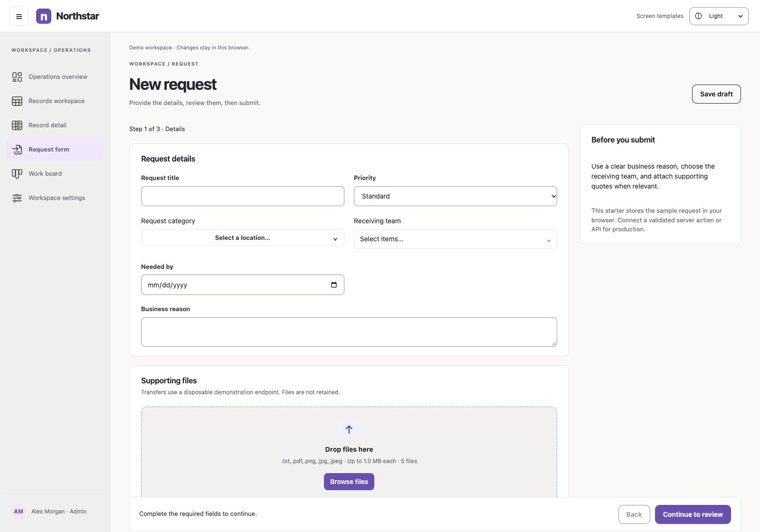Click the Back button
Screen dimensions: 760x532
pos(634,514)
